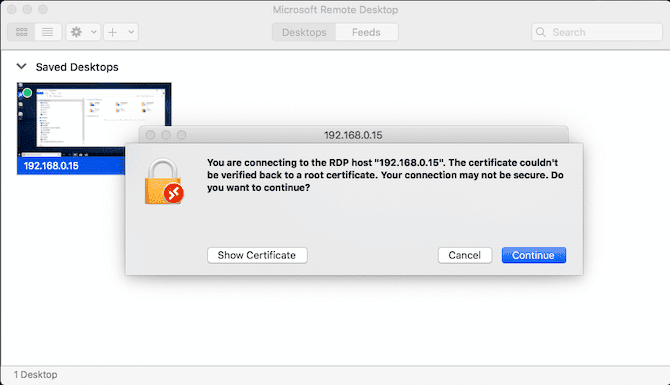Screen dimensions: 670x385
Task: Click the 192.168.0.15 connection window title
Action: point(353,135)
